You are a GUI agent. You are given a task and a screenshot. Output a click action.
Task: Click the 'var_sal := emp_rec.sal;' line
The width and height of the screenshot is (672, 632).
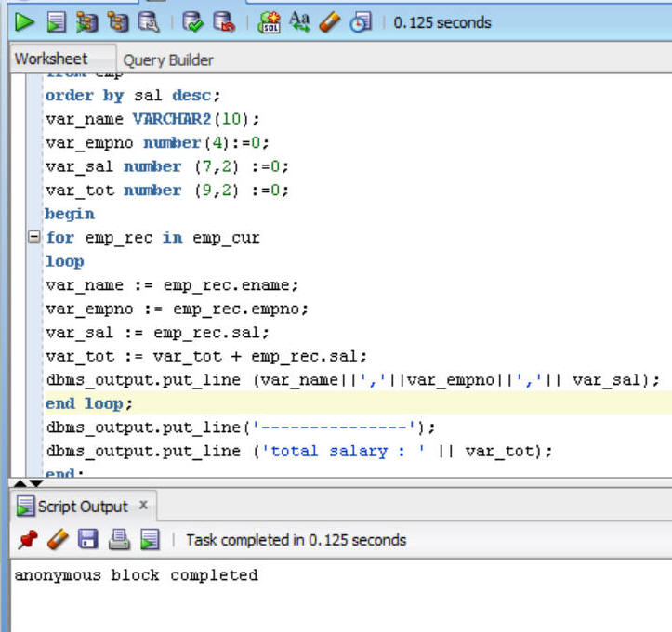pyautogui.click(x=157, y=333)
